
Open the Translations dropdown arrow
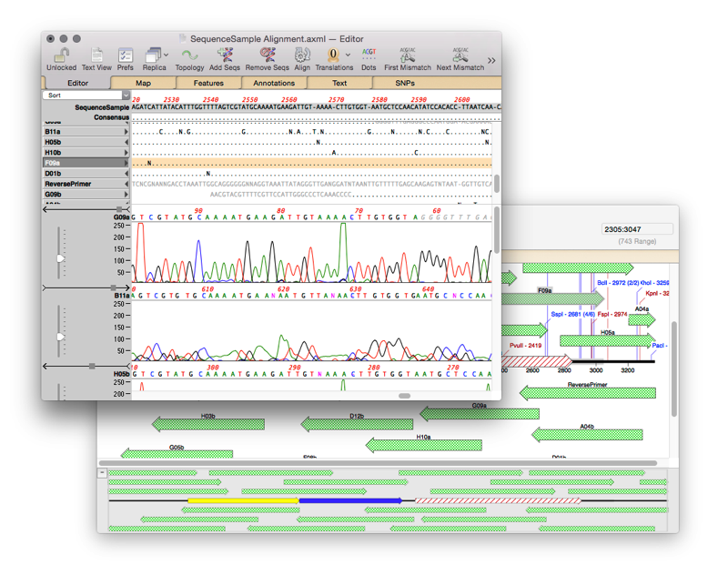click(348, 55)
